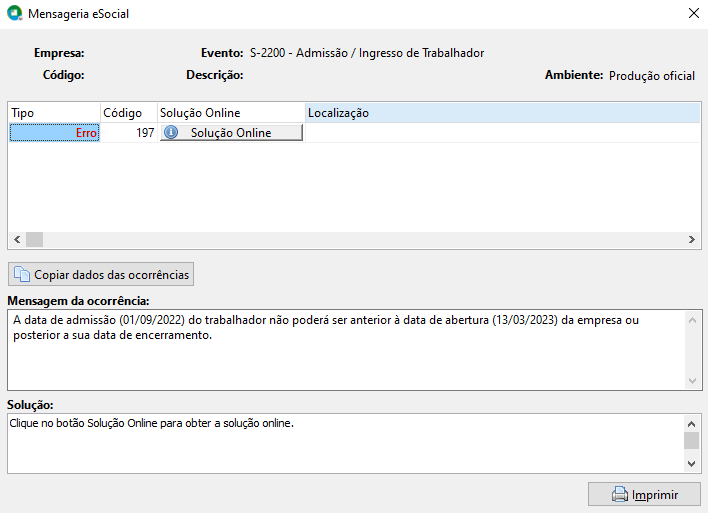Click Mensagem box scrollbar down arrow

[692, 381]
